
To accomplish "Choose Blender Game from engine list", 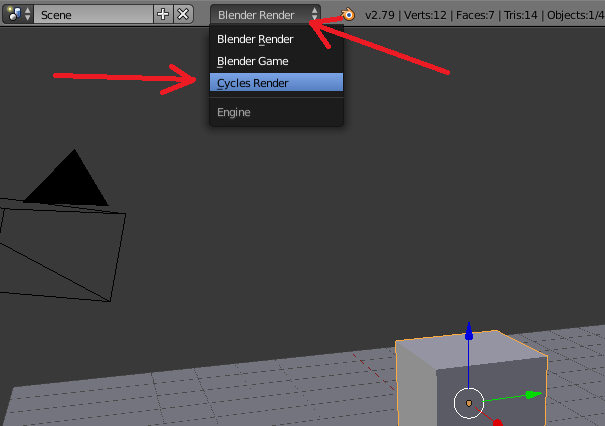I will (276, 61).
